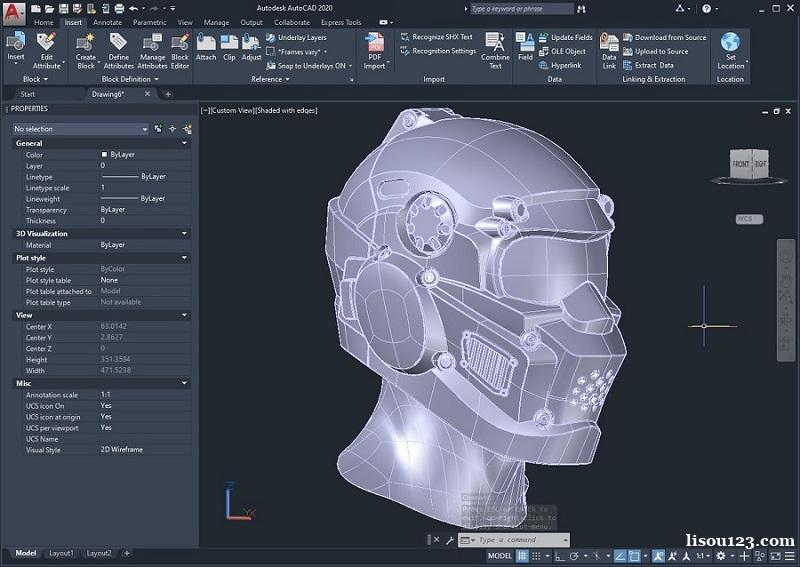Toggle Polar tracking in status bar
This screenshot has height=567, width=800.
point(574,556)
